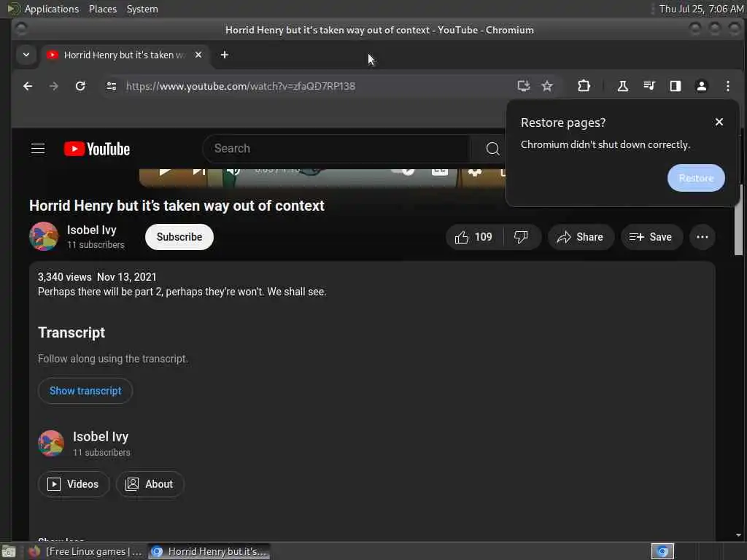Viewport: 747px width, 560px height.
Task: Close the Horrid Henry tab
Action: coord(198,55)
